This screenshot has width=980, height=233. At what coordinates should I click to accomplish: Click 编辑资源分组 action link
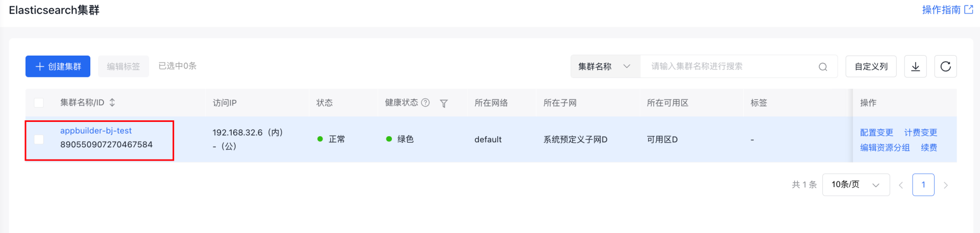pyautogui.click(x=885, y=147)
